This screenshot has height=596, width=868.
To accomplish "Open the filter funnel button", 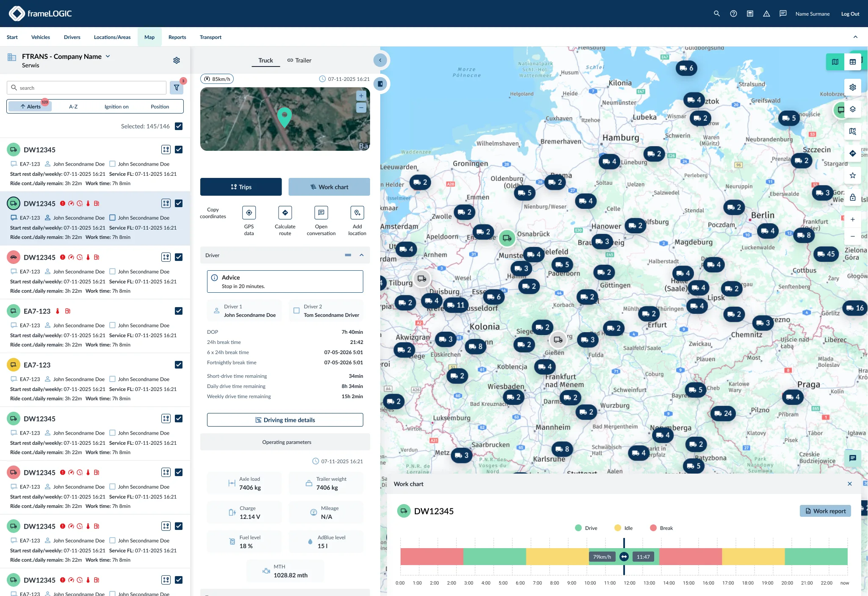I will 177,88.
